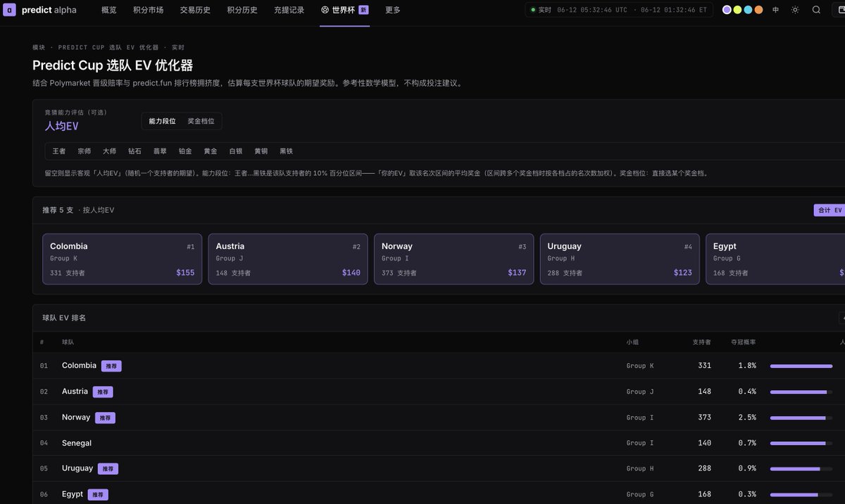Click the 288 supporters value in Uruguay row

click(704, 468)
